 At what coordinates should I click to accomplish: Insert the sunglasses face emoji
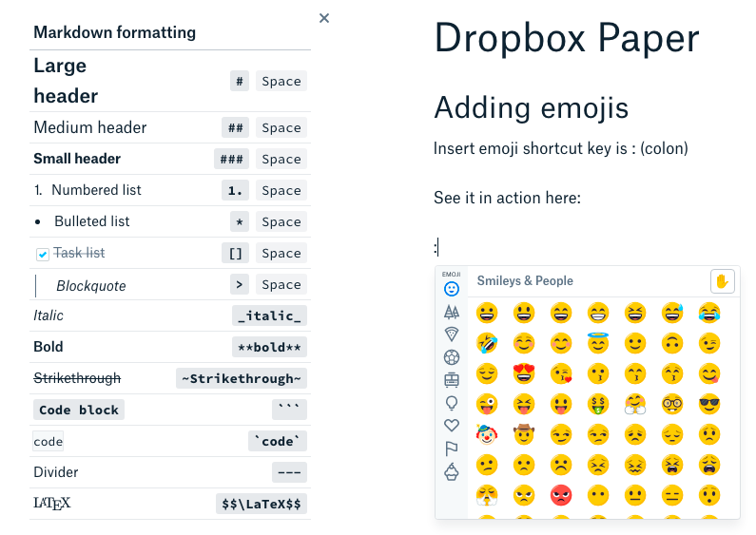709,405
